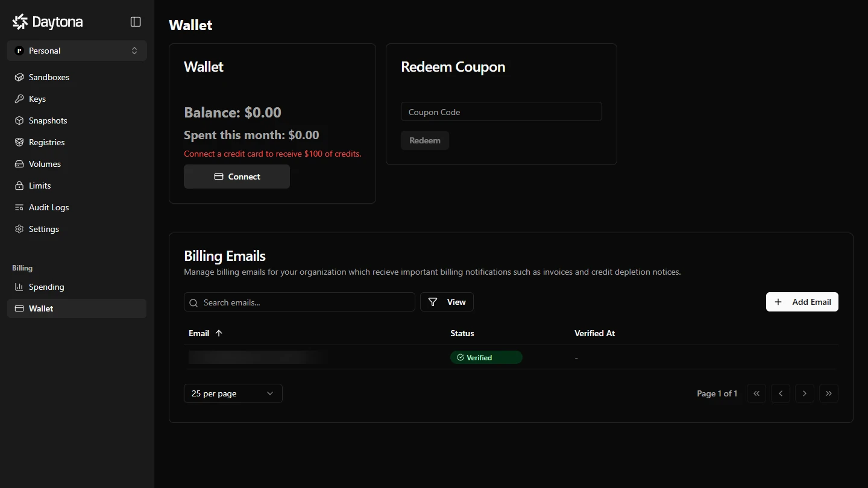Click the Daytona logo icon
The width and height of the screenshot is (868, 488).
pyautogui.click(x=20, y=22)
